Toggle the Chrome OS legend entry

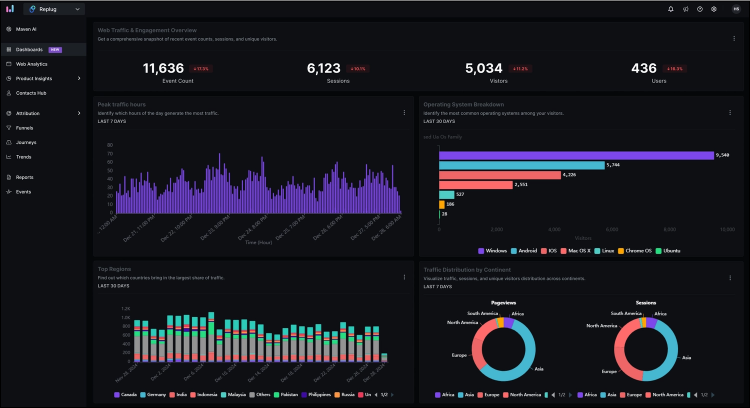point(635,251)
